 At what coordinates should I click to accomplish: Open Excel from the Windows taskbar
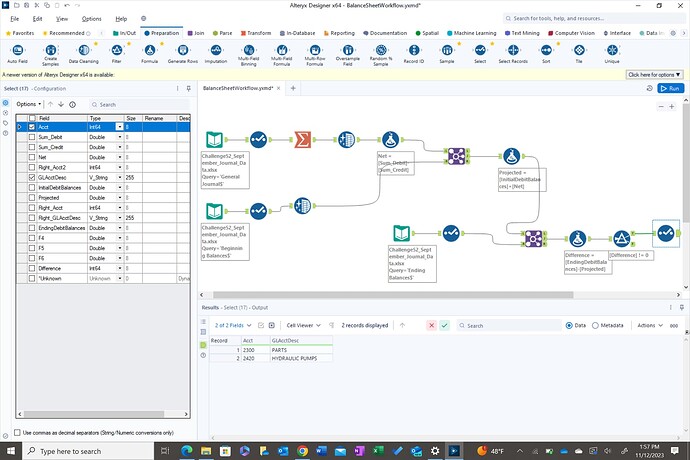[x=378, y=451]
